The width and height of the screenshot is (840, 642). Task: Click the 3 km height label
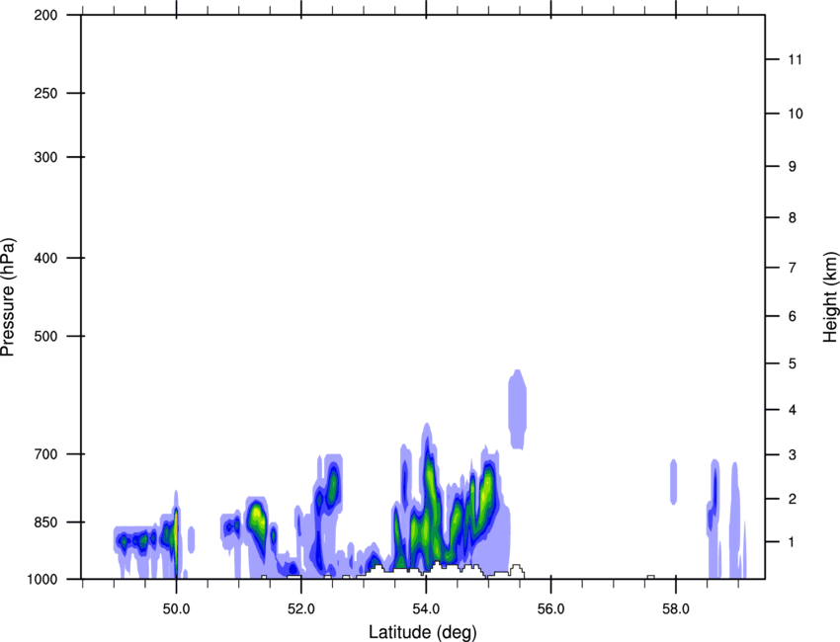click(793, 455)
